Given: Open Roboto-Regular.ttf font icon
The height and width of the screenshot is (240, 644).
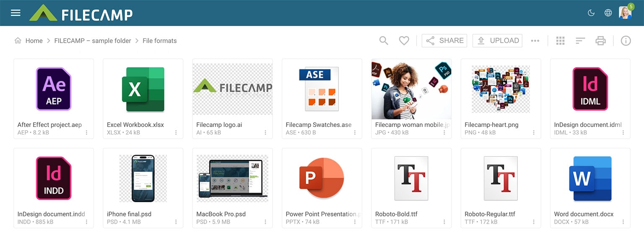Looking at the screenshot, I should [501, 178].
